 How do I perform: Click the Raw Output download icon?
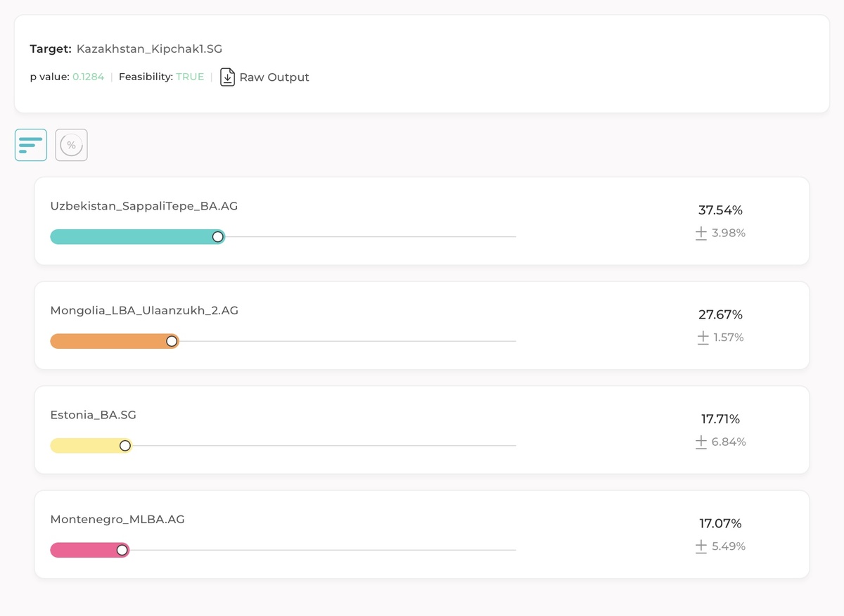[x=227, y=77]
